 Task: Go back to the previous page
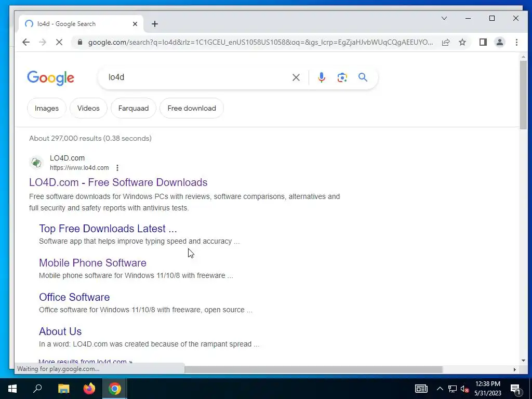tap(26, 42)
